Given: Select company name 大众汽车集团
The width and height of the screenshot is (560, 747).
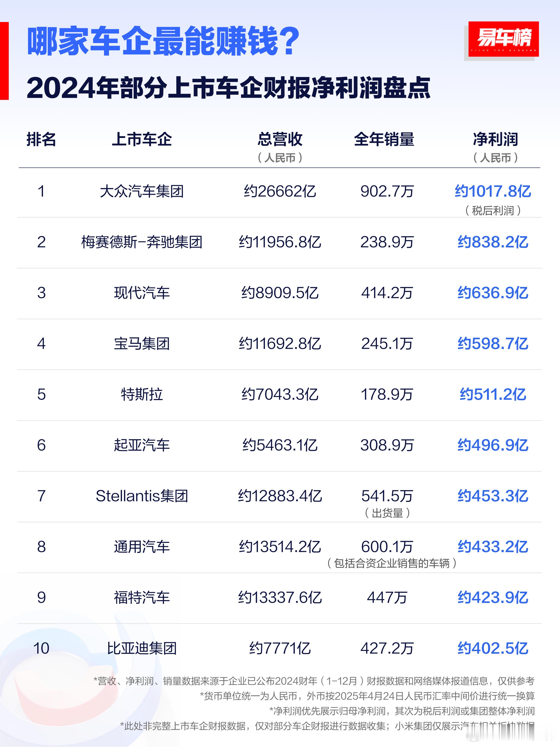Looking at the screenshot, I should click(x=142, y=191).
